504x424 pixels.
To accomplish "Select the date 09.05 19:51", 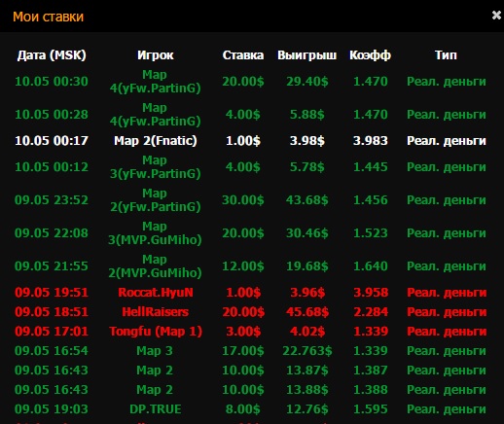I will [52, 293].
